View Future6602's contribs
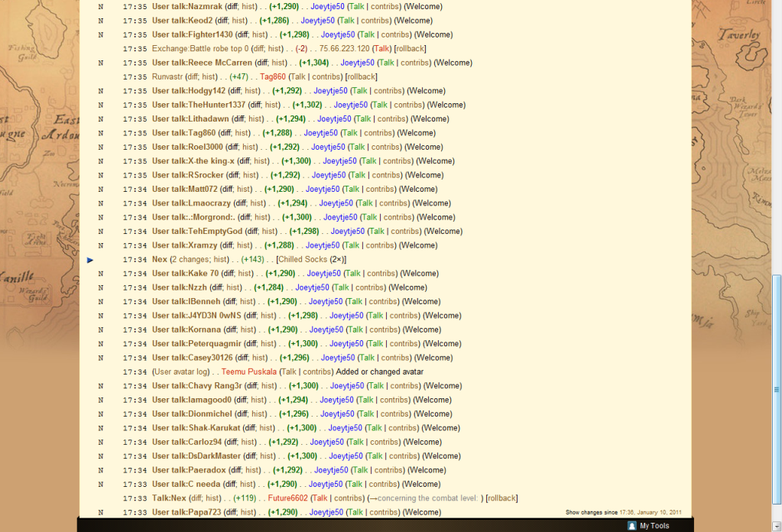 [x=349, y=498]
